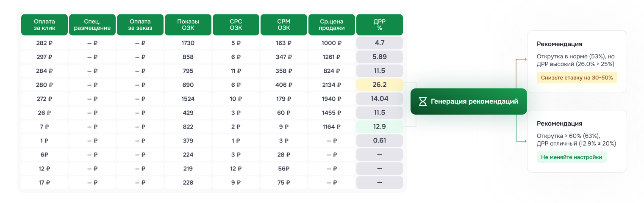Viewport: 644px width, 203px height.
Task: Click the 14.04 ДРР value cell
Action: (x=380, y=99)
